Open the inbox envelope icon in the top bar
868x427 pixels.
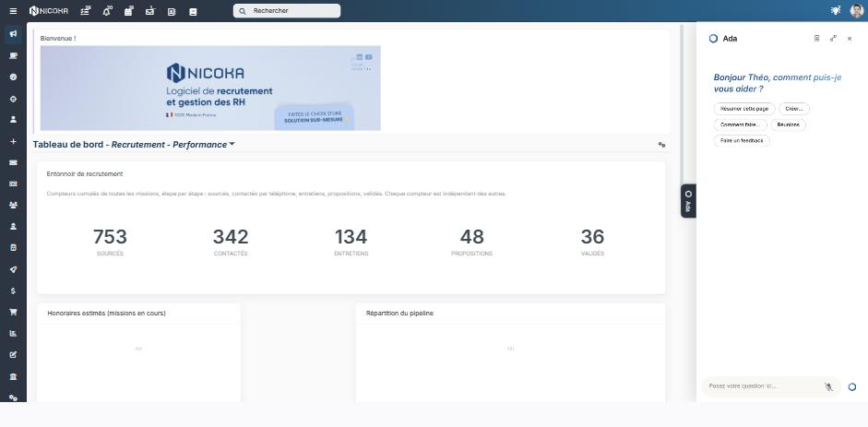tap(150, 11)
